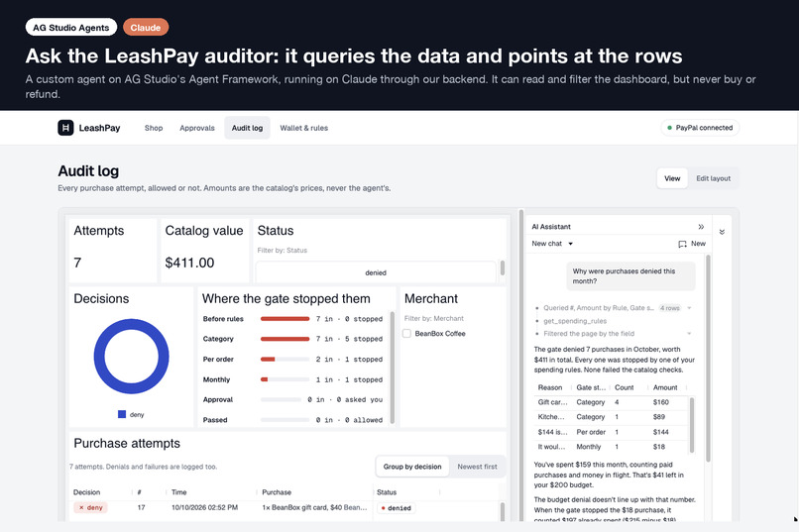Click the Before rules stage row
This screenshot has width=799, height=532.
292,319
